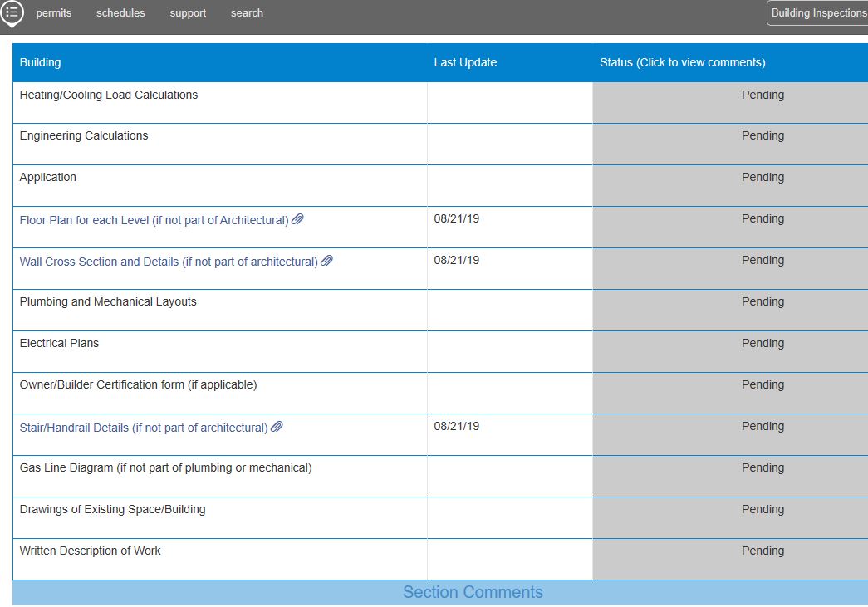Select Heating/Cooling Load Calculations text
Viewport: 868px width, 607px height.
109,95
